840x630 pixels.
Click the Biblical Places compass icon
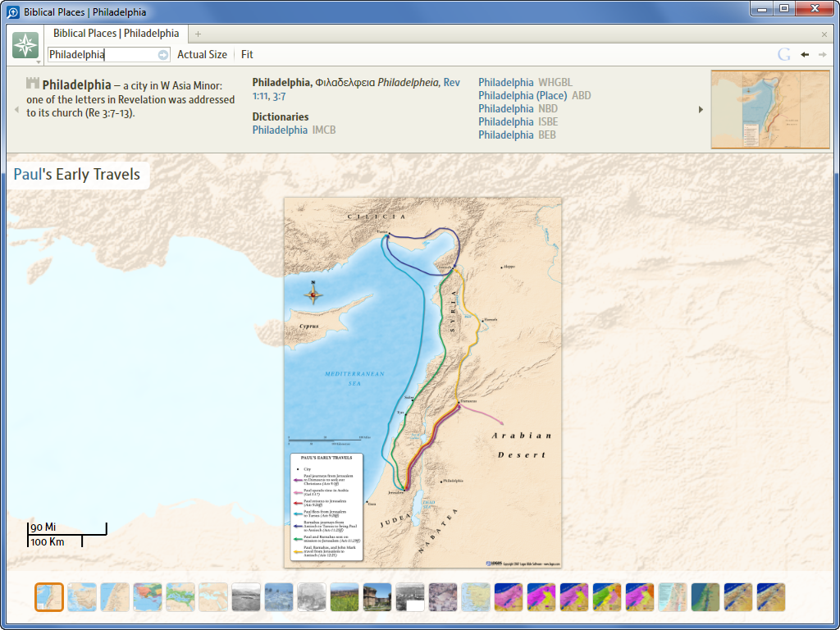[x=25, y=45]
